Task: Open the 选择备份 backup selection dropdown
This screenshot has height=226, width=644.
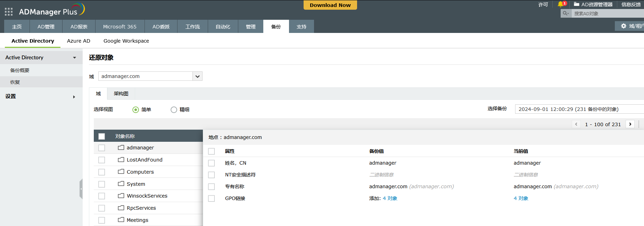Action: point(579,109)
